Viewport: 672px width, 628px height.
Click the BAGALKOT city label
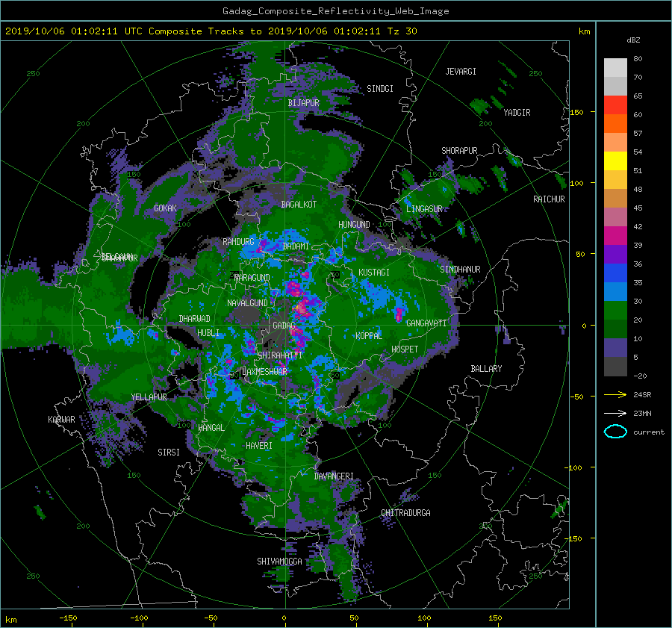299,205
